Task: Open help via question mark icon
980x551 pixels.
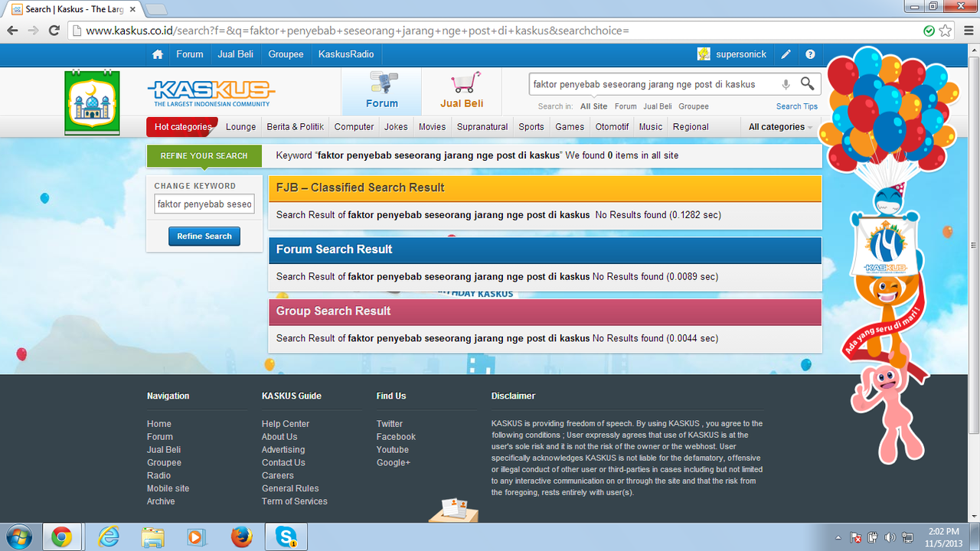Action: pos(810,54)
